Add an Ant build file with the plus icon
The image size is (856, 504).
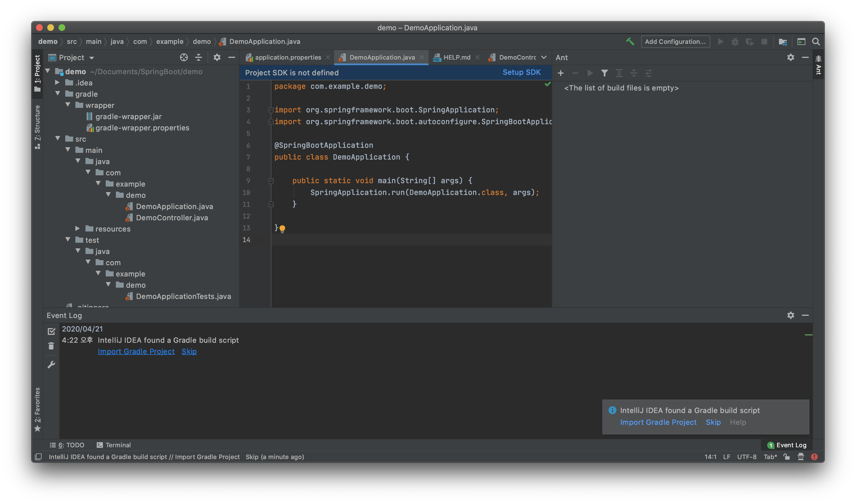pyautogui.click(x=560, y=73)
